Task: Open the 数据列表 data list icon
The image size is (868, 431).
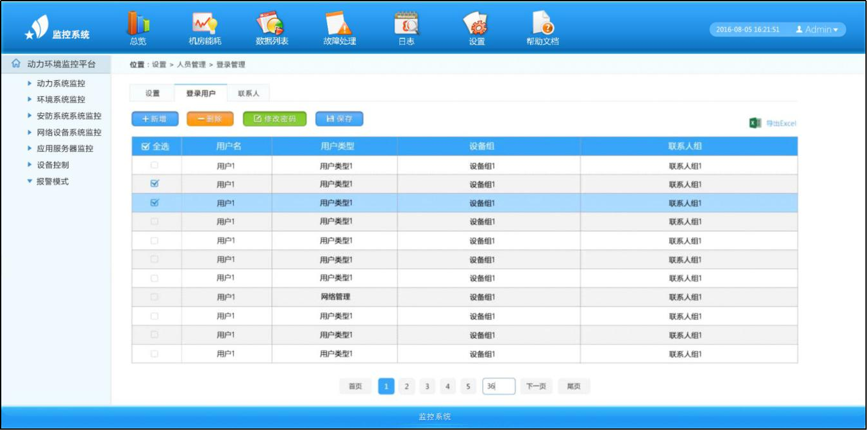Action: tap(271, 24)
